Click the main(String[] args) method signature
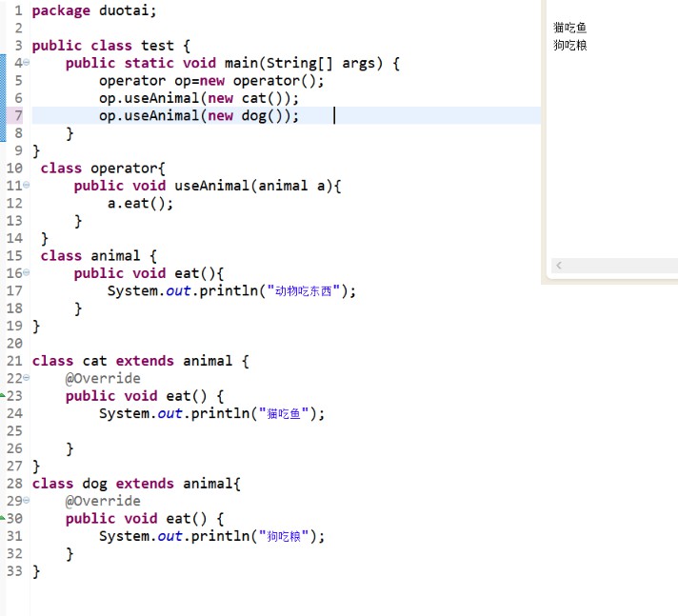The image size is (678, 616). 232,63
